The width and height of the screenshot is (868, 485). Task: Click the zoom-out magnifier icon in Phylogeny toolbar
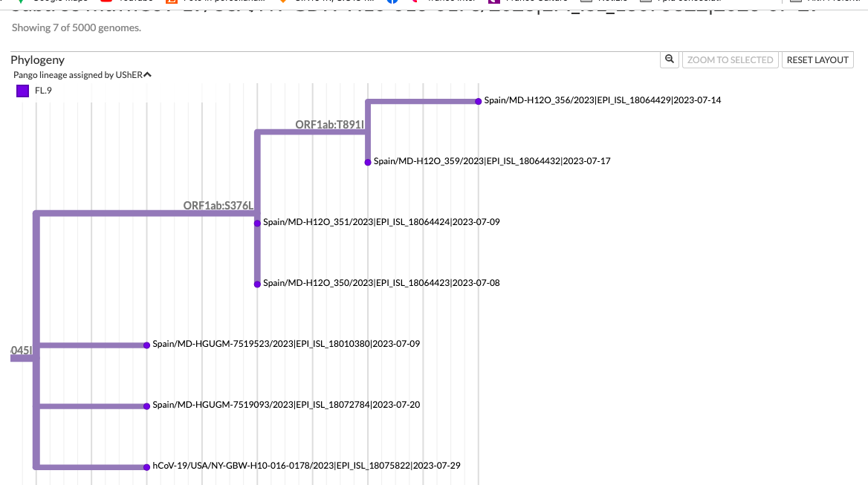pyautogui.click(x=669, y=59)
